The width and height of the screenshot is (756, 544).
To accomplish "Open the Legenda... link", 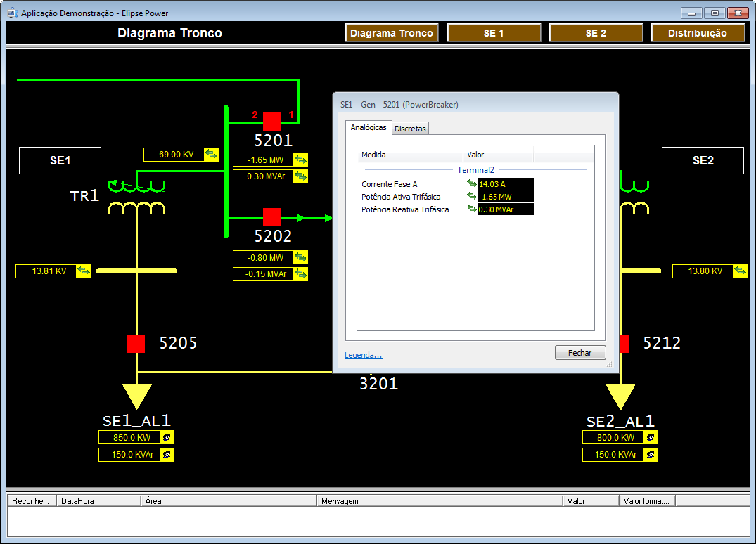I will (363, 355).
